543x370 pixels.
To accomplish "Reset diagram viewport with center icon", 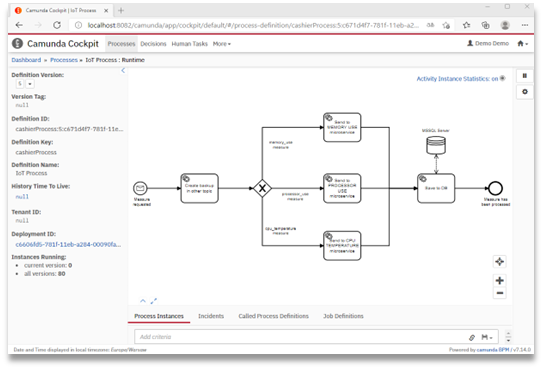I will [x=499, y=262].
